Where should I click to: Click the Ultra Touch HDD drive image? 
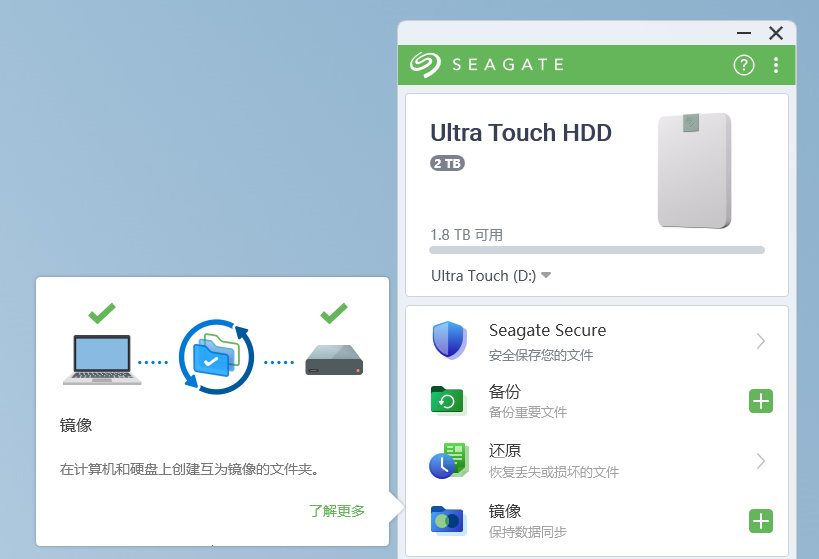(x=694, y=170)
